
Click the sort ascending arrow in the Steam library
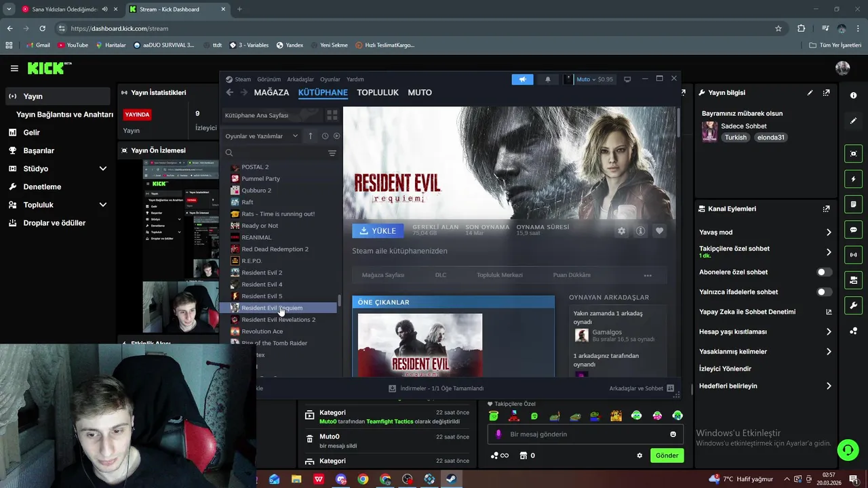(x=311, y=136)
